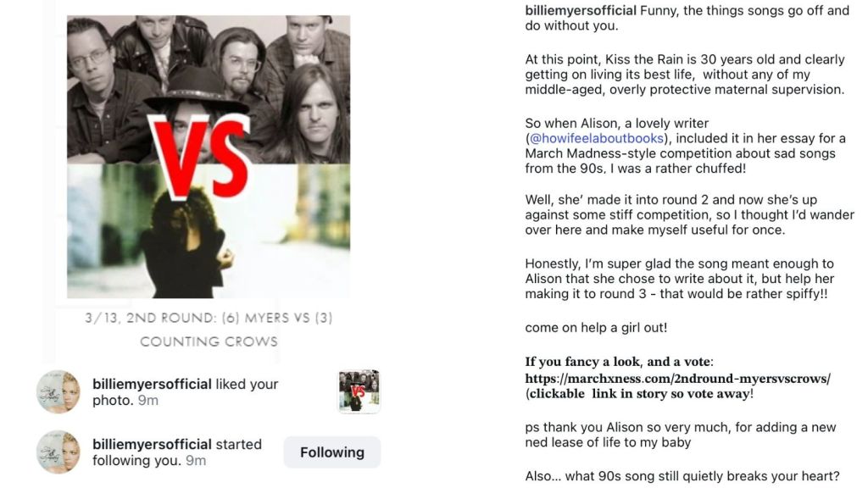This screenshot has height=488, width=868.
Task: Open billiemyersofficial avatar in follow notification
Action: point(58,452)
